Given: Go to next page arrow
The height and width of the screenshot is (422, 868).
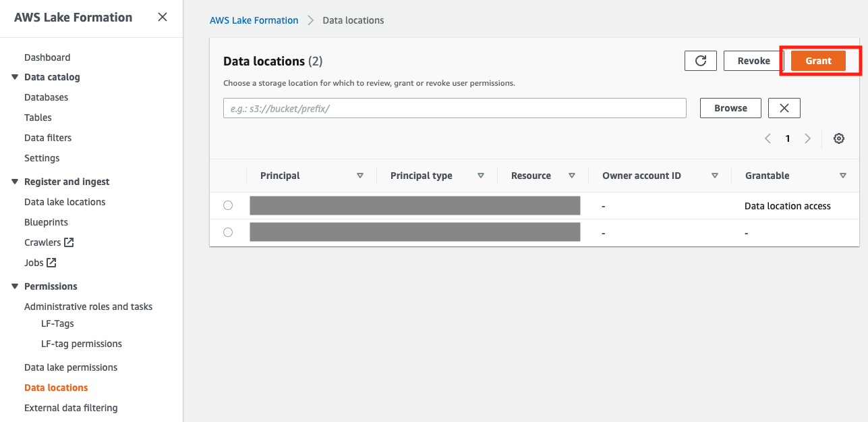Looking at the screenshot, I should pos(808,138).
